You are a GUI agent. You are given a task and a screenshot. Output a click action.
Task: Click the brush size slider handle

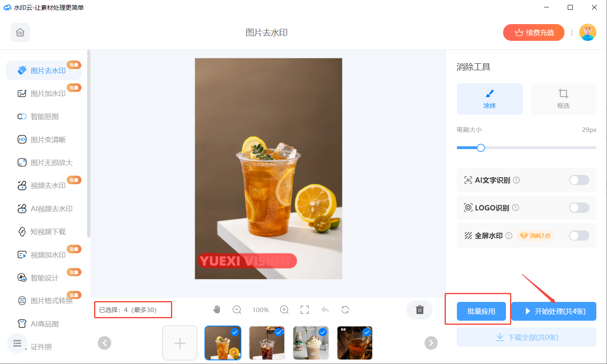tap(481, 148)
